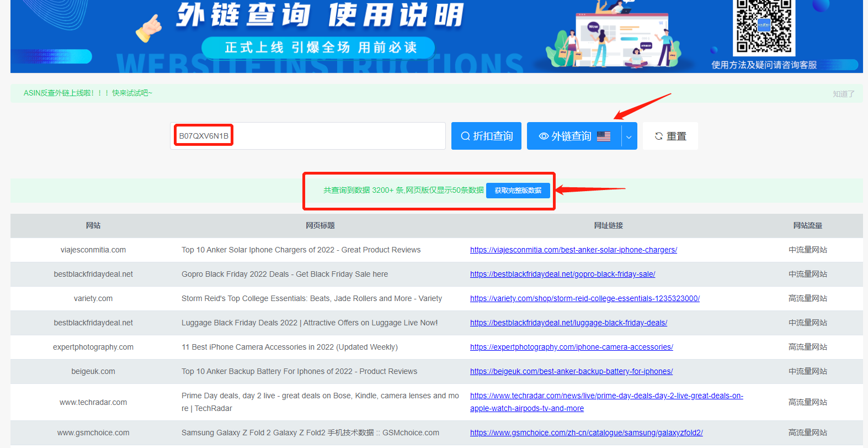Click the 折扣查询 search button
The image size is (868, 448).
(x=486, y=136)
